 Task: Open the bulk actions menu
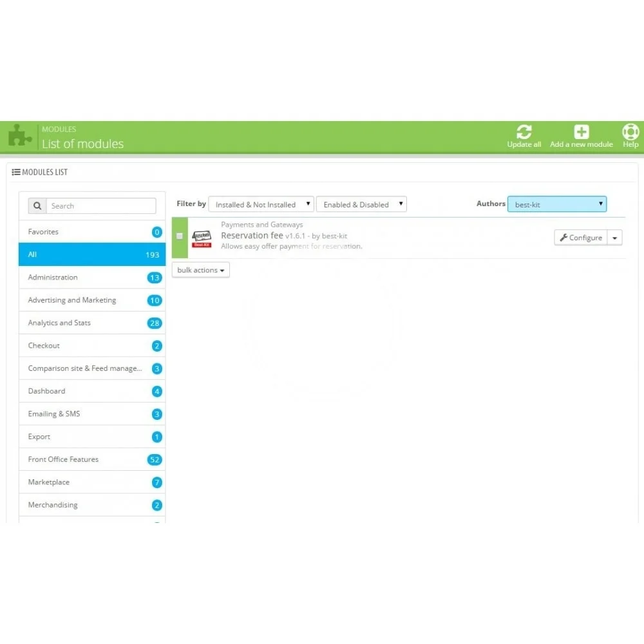pyautogui.click(x=201, y=270)
